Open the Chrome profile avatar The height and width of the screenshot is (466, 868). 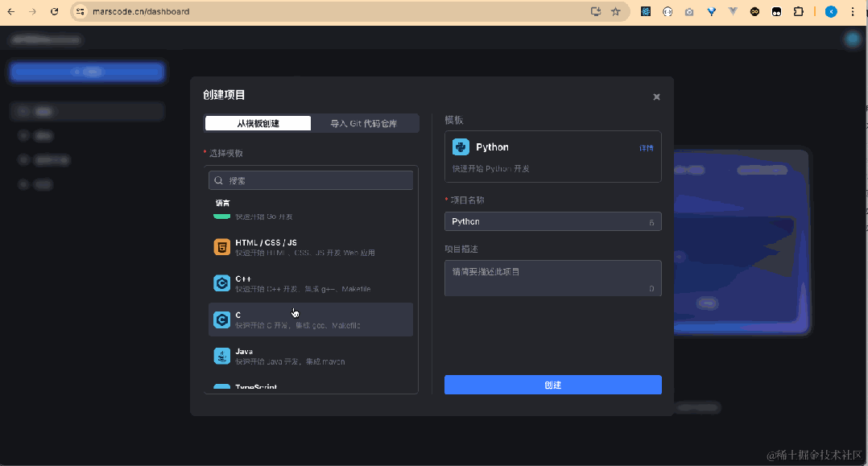[831, 11]
